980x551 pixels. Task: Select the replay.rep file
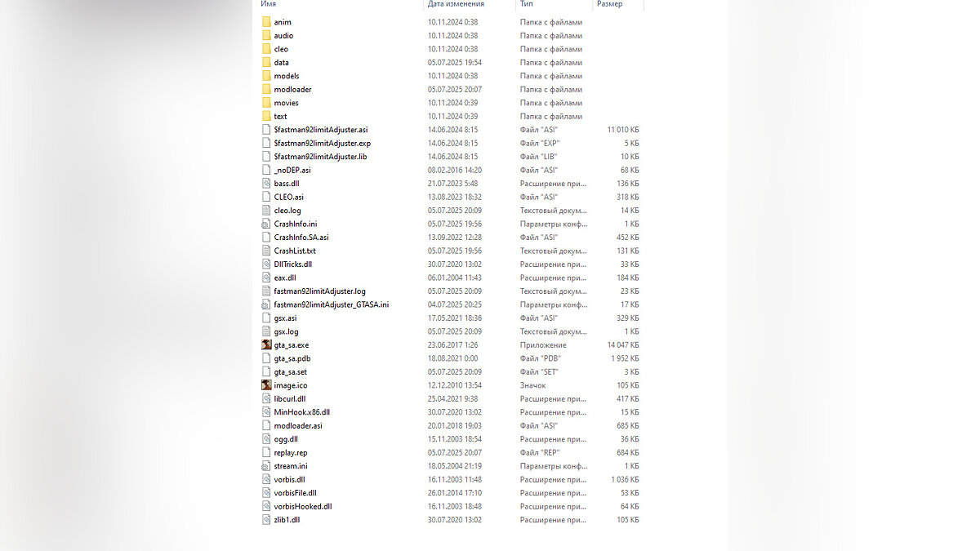[291, 452]
